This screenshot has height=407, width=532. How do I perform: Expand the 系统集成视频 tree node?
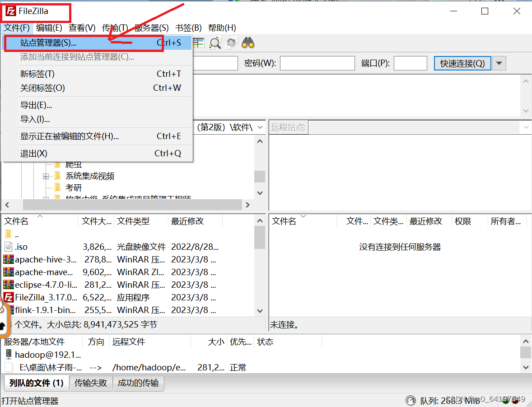[x=46, y=176]
